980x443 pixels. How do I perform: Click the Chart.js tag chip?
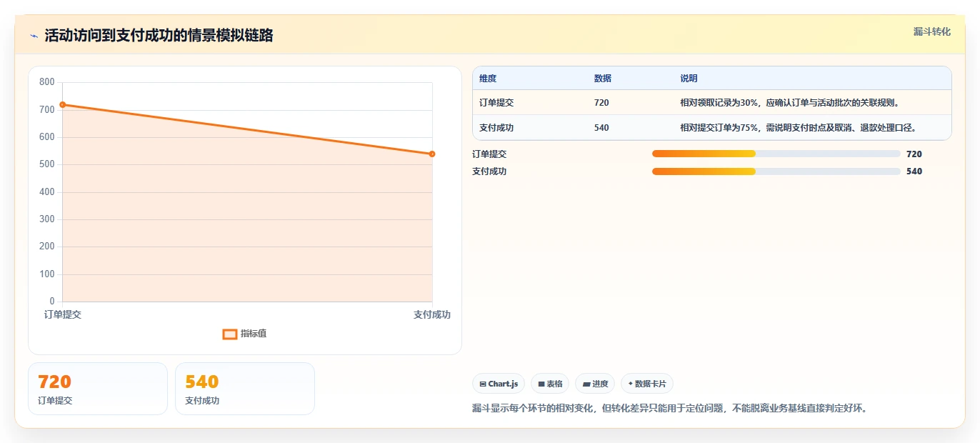tap(499, 384)
